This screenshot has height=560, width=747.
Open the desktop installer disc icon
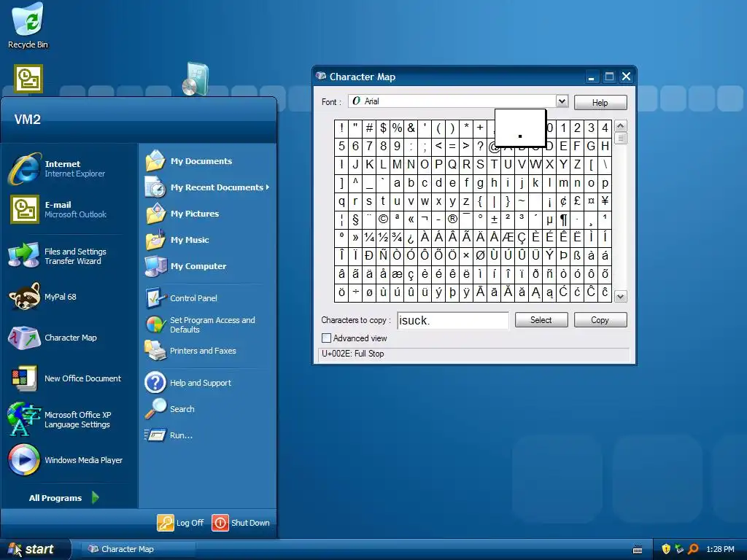click(x=196, y=79)
